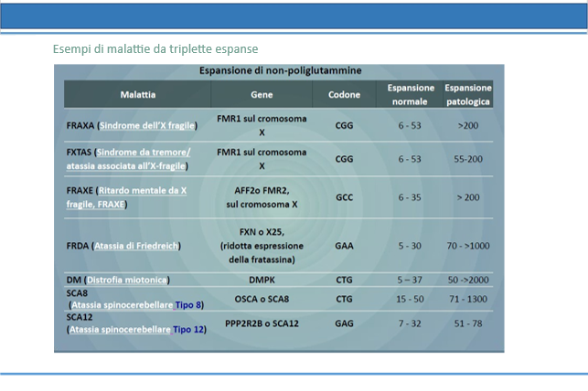588x391 pixels.
Task: Open the Distrofia miotonica link
Action: pyautogui.click(x=127, y=280)
